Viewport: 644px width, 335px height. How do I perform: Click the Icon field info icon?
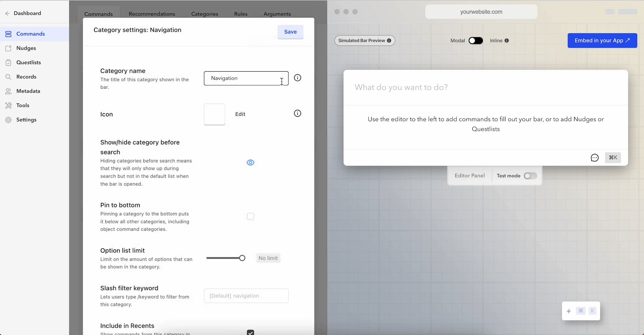[297, 114]
